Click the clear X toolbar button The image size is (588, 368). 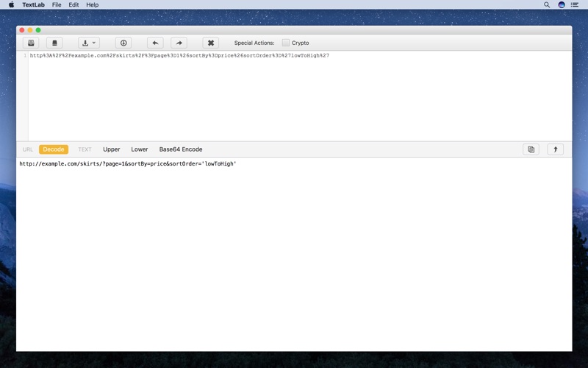click(x=211, y=43)
